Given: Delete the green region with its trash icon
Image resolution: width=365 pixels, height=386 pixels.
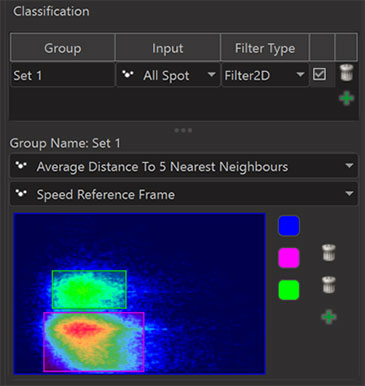Looking at the screenshot, I should (328, 285).
